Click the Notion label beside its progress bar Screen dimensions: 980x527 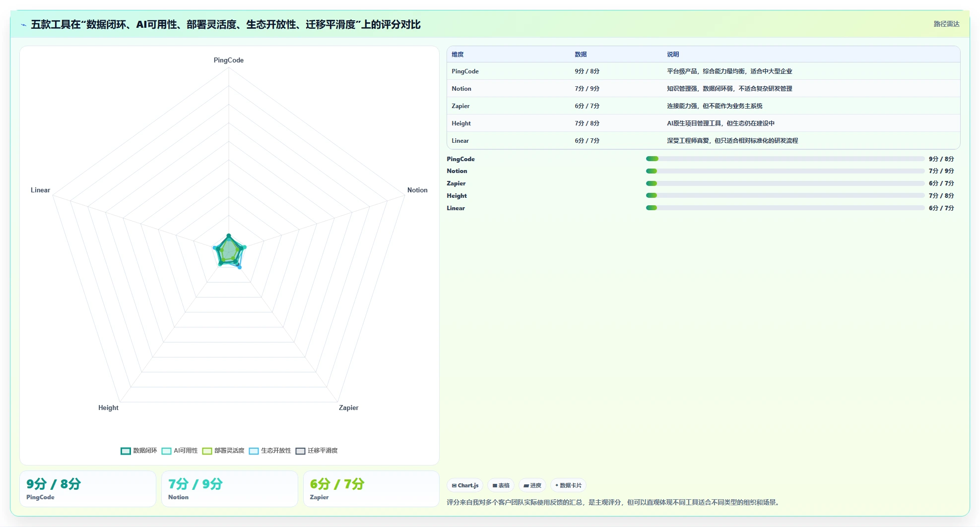(x=457, y=171)
